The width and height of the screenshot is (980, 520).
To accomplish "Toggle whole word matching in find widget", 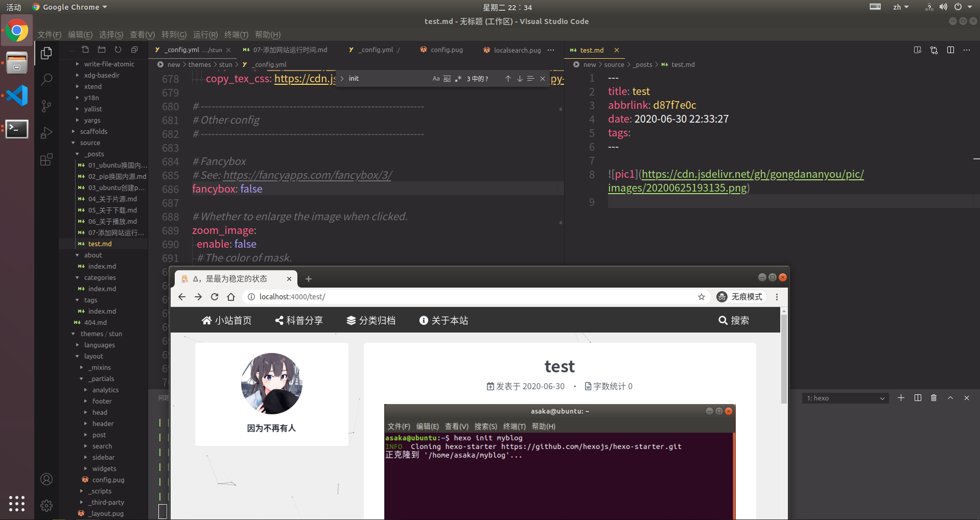I will pos(447,78).
